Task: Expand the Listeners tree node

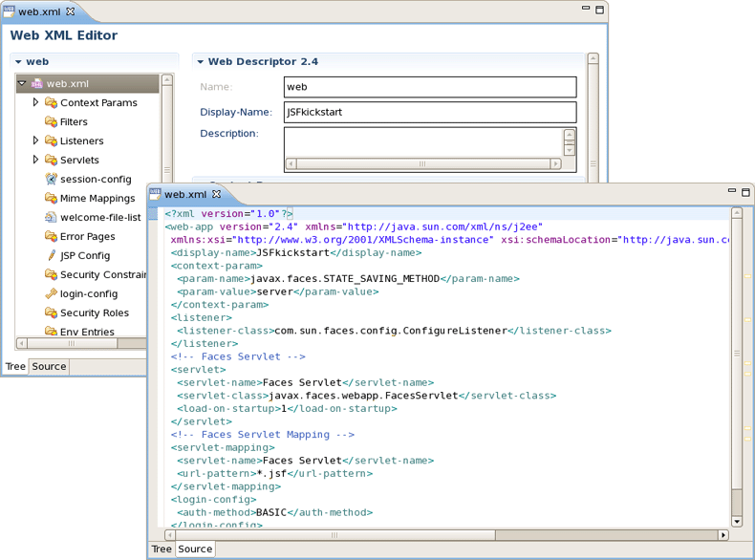Action: [x=36, y=140]
